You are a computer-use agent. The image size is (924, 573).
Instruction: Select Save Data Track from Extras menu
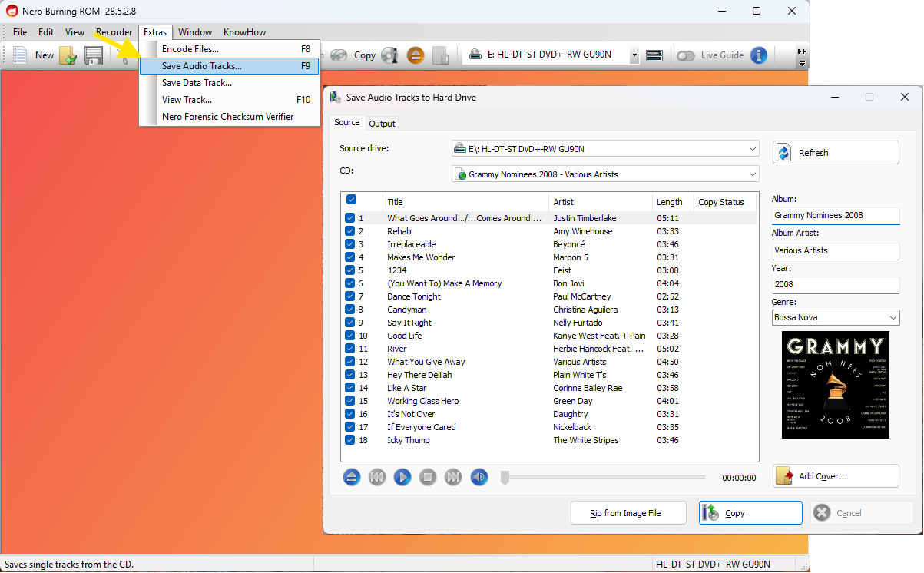click(197, 83)
